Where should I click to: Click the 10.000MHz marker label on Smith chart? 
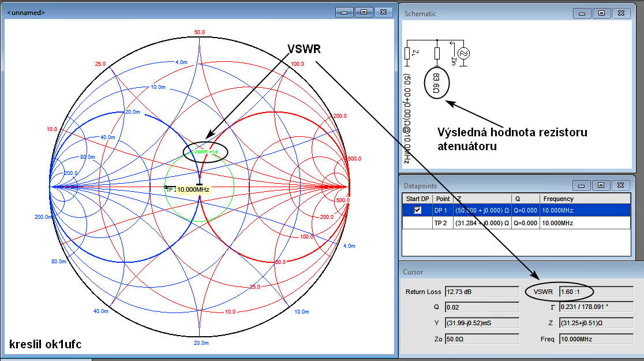coord(193,189)
